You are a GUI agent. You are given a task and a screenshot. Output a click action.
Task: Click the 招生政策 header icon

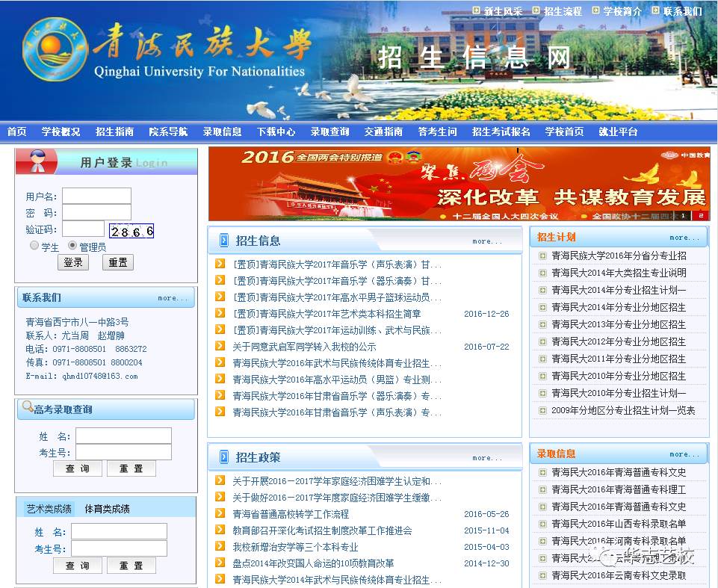coord(224,457)
